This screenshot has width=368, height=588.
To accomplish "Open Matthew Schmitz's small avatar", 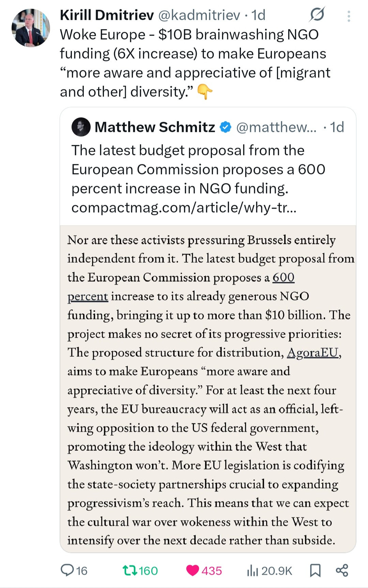I will tap(81, 127).
